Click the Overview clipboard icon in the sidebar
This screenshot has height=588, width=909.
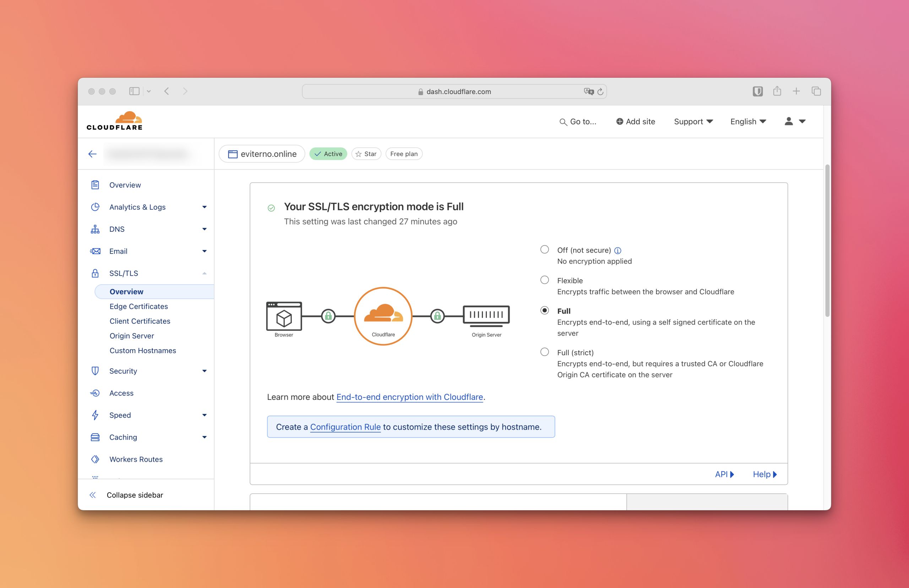95,185
